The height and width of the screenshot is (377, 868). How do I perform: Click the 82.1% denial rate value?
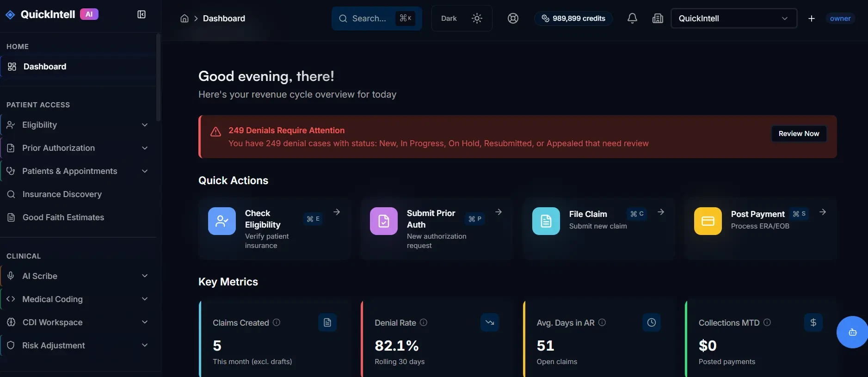tap(397, 346)
